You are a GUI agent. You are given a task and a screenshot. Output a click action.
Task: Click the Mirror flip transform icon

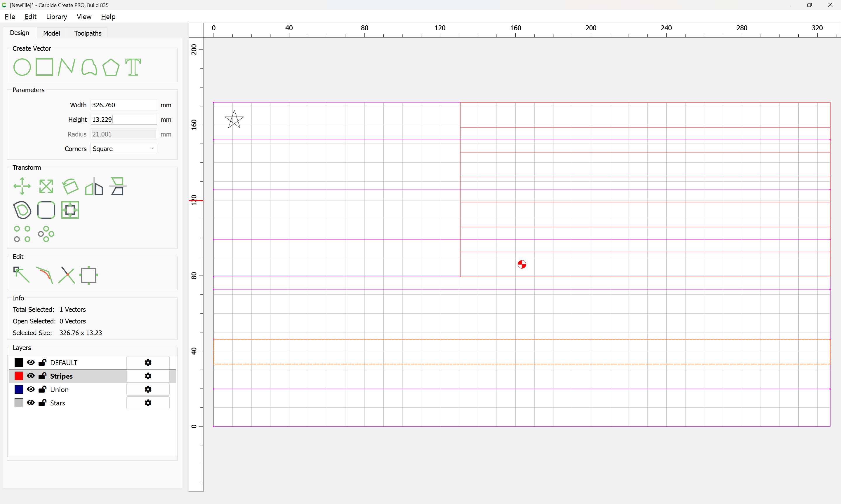tap(94, 186)
